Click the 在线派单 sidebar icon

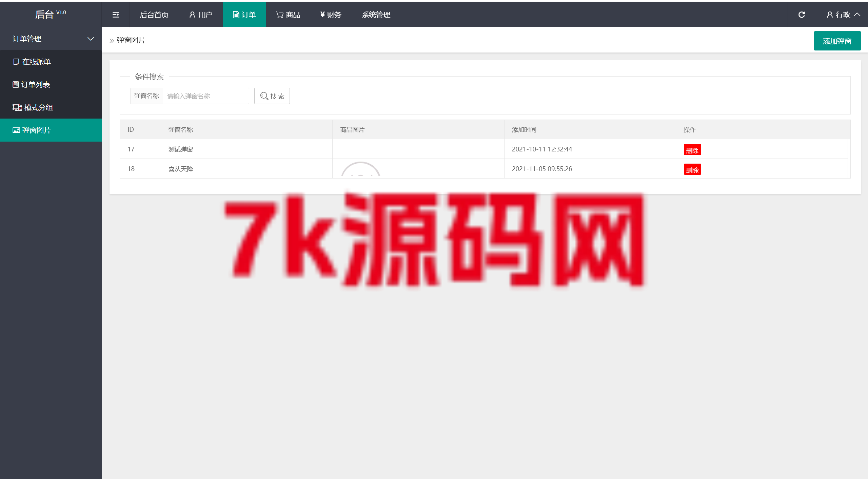pyautogui.click(x=16, y=62)
